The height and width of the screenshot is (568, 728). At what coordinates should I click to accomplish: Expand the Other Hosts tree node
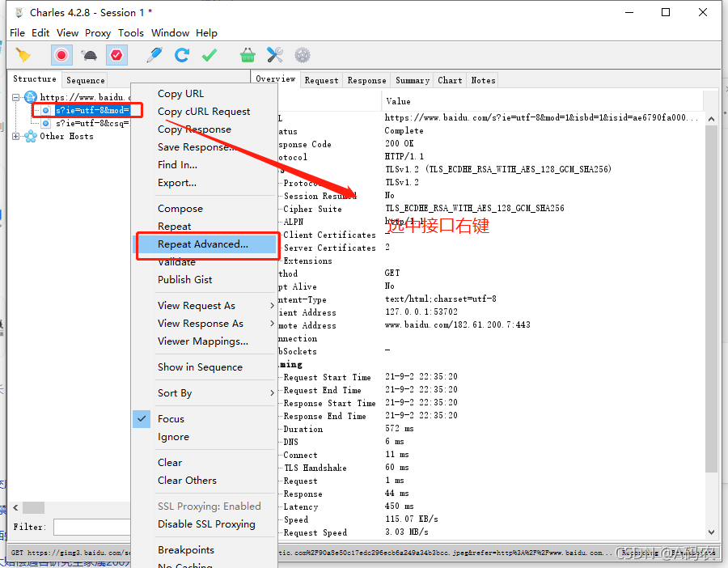click(16, 136)
